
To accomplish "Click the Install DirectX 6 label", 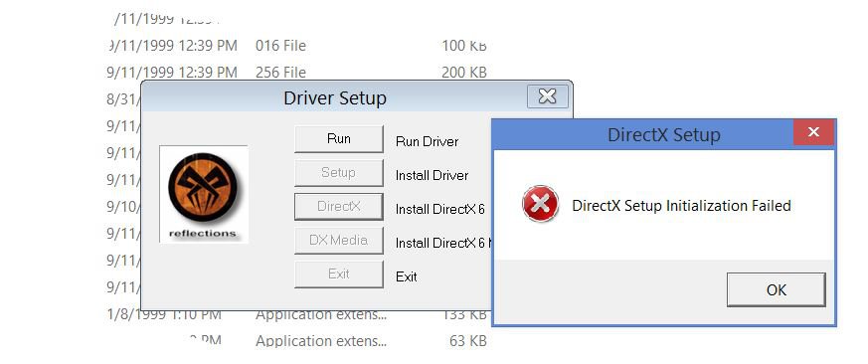I will point(440,210).
